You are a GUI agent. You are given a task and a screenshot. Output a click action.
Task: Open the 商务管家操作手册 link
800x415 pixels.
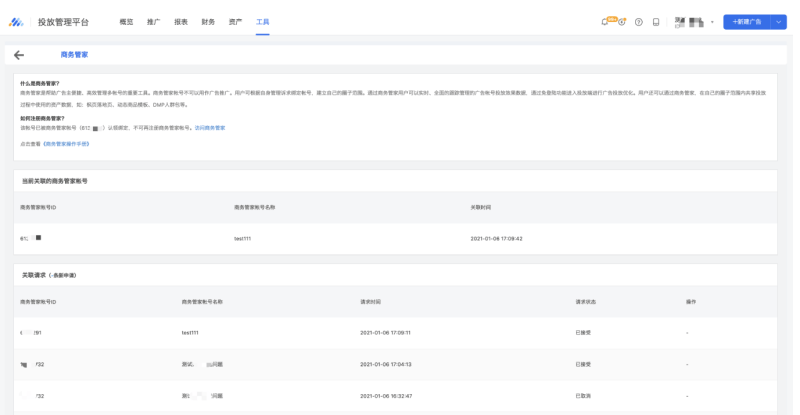click(66, 144)
